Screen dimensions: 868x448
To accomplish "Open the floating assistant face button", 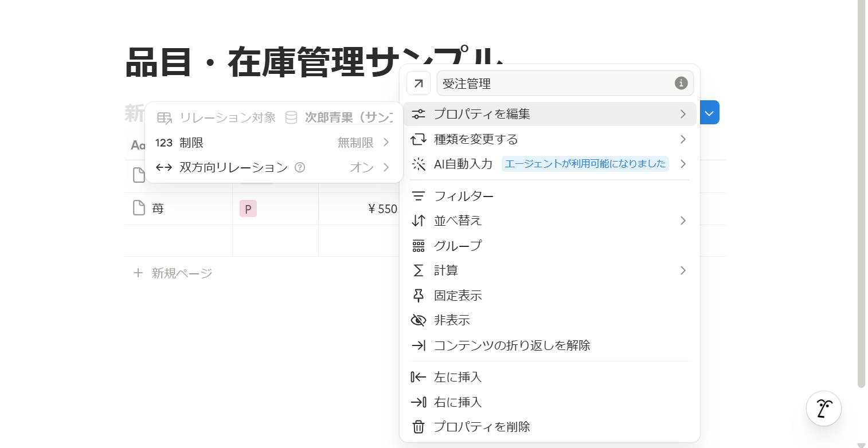I will [x=824, y=408].
